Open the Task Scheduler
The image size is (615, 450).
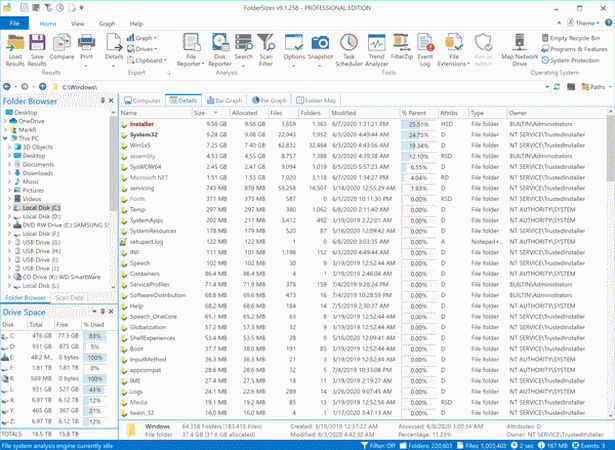click(x=349, y=50)
